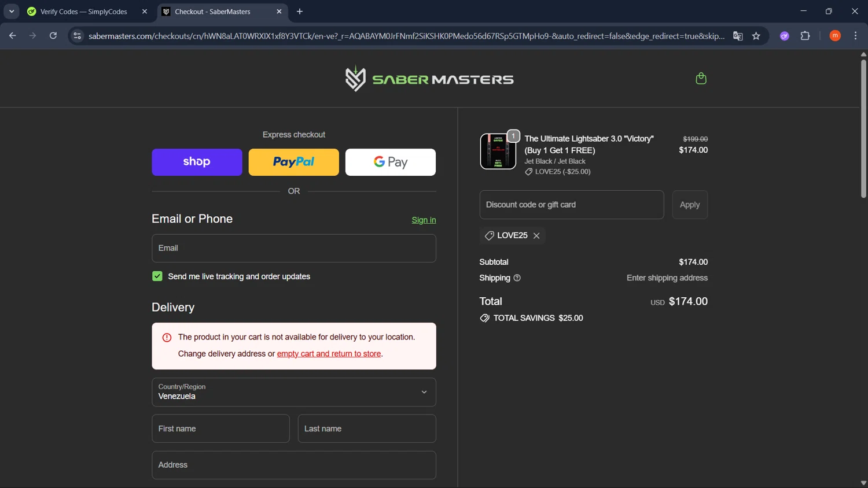
Task: Click the Express checkout heading
Action: pyautogui.click(x=294, y=135)
